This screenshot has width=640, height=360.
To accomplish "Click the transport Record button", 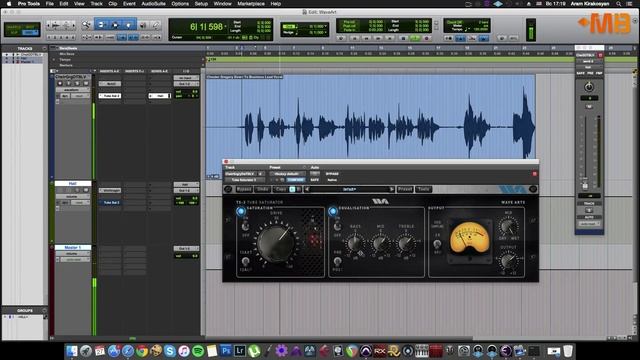I will click(427, 38).
